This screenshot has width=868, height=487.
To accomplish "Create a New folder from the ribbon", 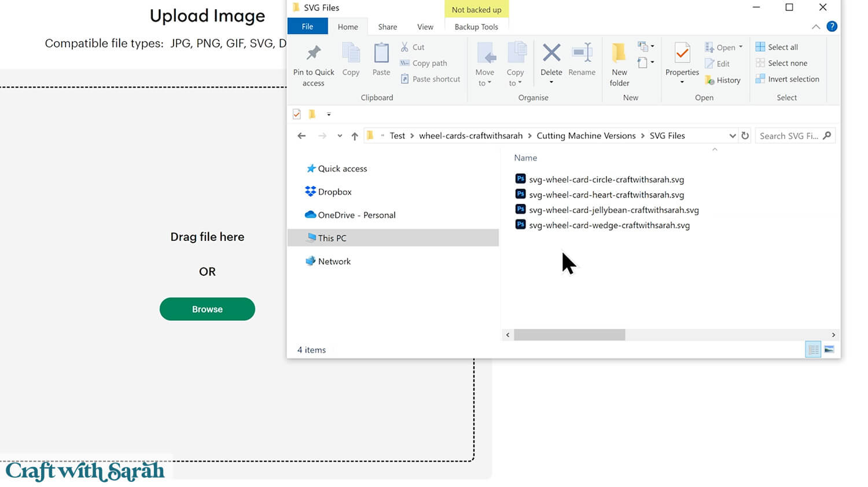I will tap(619, 54).
